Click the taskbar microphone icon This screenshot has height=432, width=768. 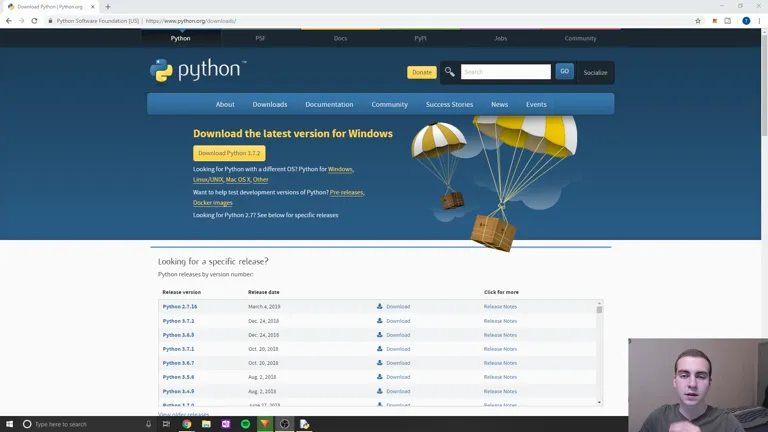click(148, 424)
